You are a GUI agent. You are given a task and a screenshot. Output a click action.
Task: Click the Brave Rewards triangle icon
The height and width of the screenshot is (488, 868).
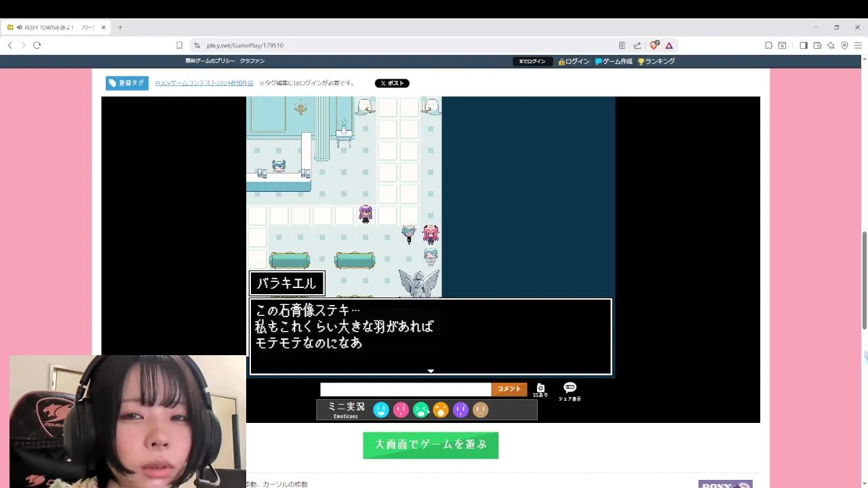point(669,45)
